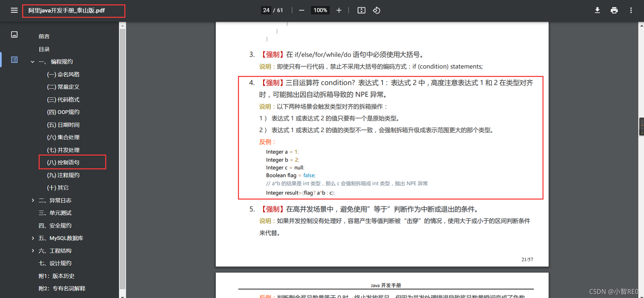Click the code line 'Integer a = 1;'
This screenshot has width=644, height=298.
[x=282, y=152]
